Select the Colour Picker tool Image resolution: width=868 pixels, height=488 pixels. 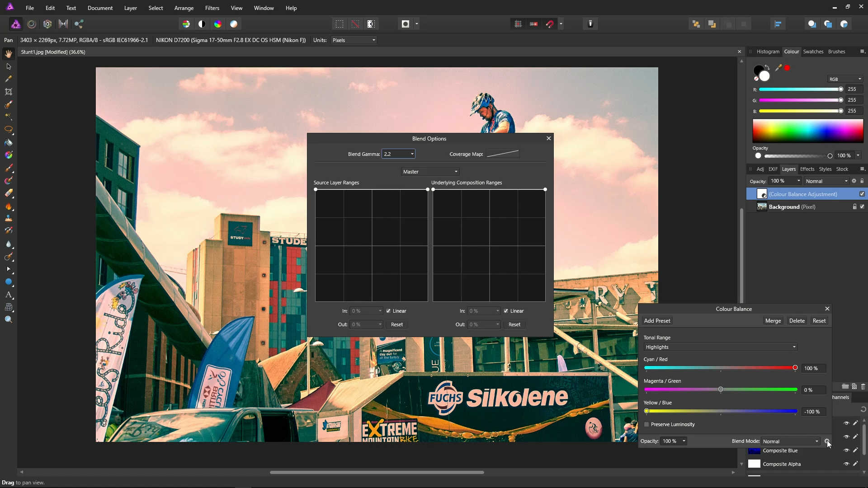(8, 79)
